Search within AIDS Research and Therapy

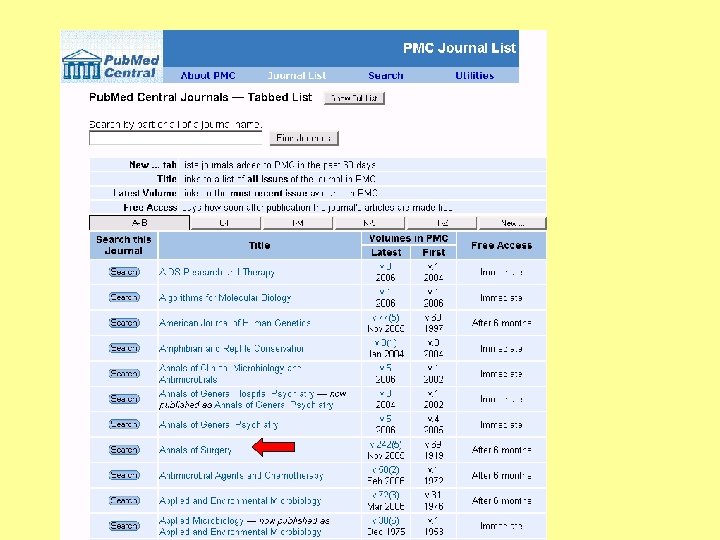tap(124, 272)
